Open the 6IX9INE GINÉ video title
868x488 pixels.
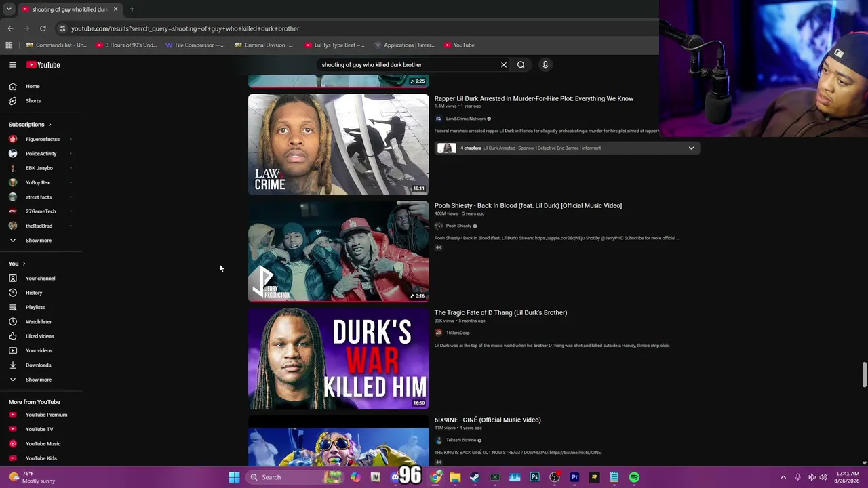(488, 420)
